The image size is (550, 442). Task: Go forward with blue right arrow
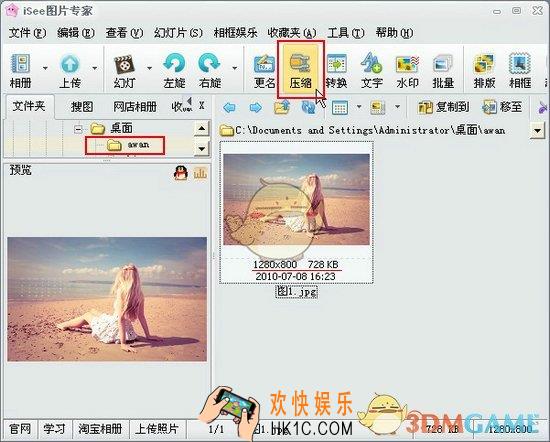255,107
